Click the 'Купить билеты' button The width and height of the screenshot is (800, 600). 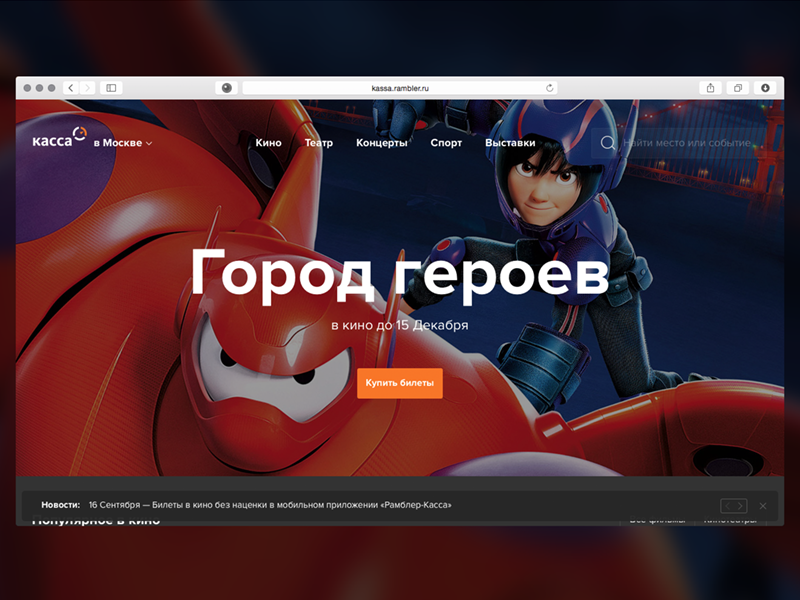399,383
